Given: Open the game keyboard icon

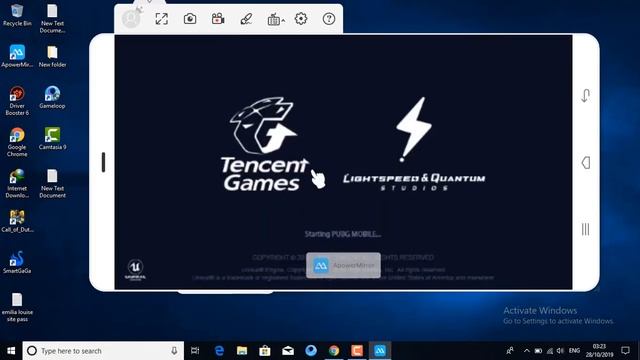Looking at the screenshot, I should pos(273,19).
